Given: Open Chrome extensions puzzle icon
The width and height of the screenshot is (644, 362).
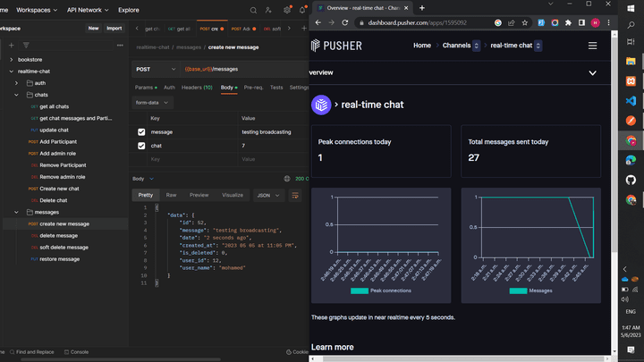Looking at the screenshot, I should [568, 22].
